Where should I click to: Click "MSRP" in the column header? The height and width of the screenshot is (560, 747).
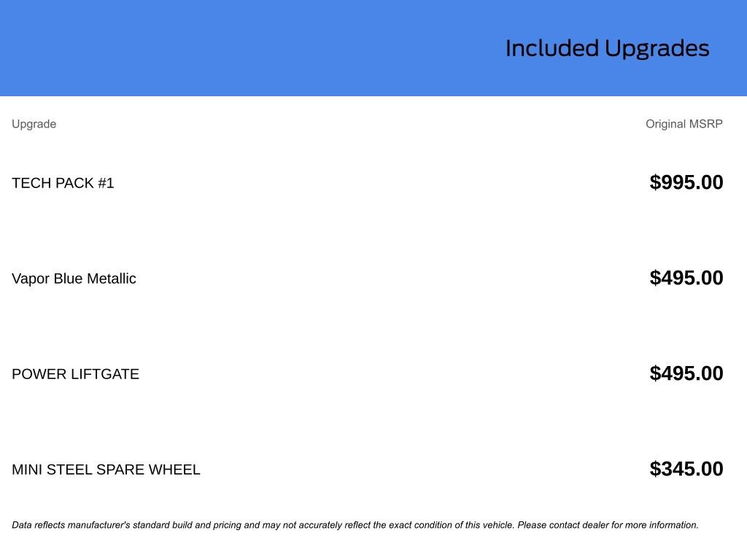pyautogui.click(x=706, y=124)
